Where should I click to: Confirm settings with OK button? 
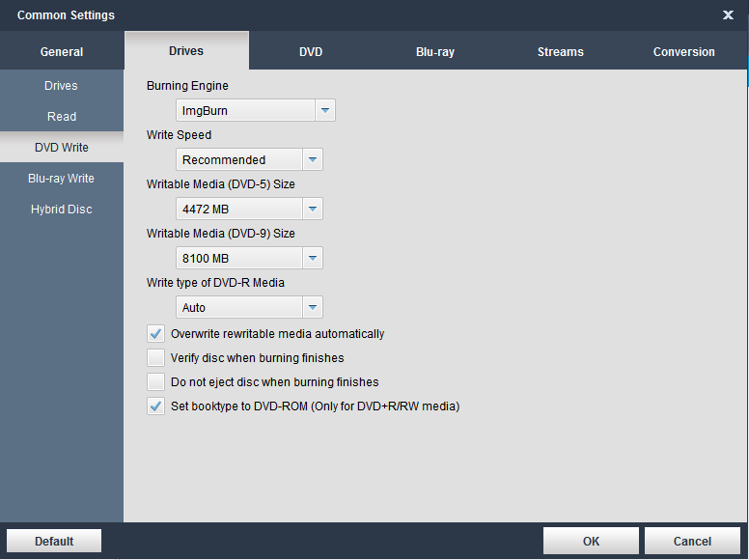pos(591,541)
